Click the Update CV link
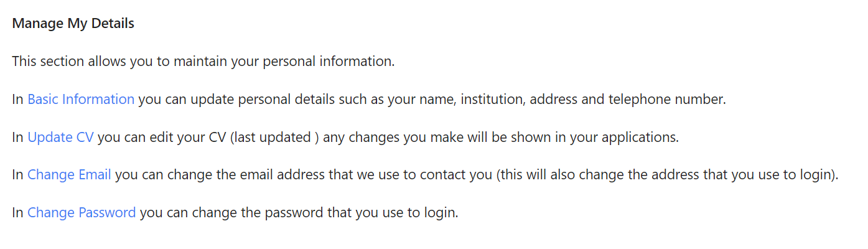The height and width of the screenshot is (249, 868). click(x=60, y=138)
